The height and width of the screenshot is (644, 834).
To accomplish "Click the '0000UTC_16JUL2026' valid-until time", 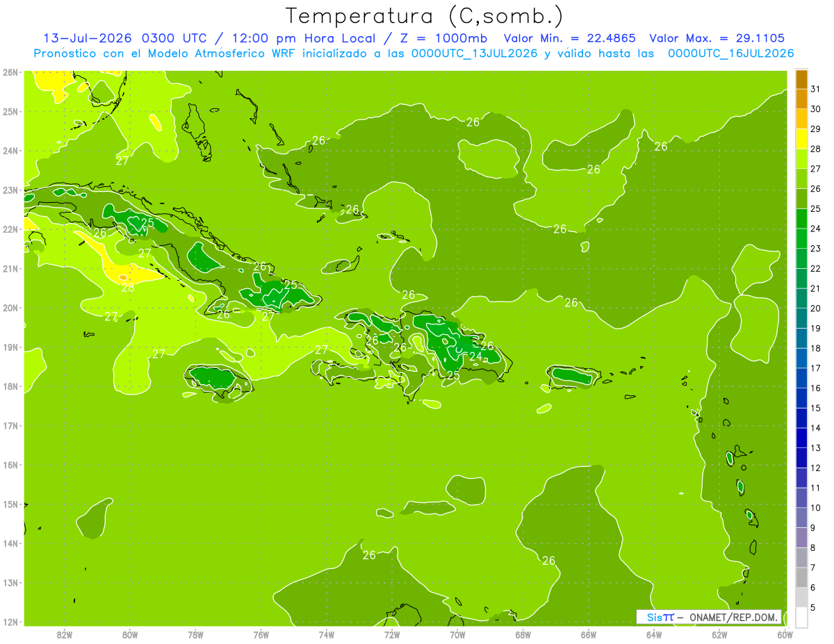I will [x=730, y=53].
